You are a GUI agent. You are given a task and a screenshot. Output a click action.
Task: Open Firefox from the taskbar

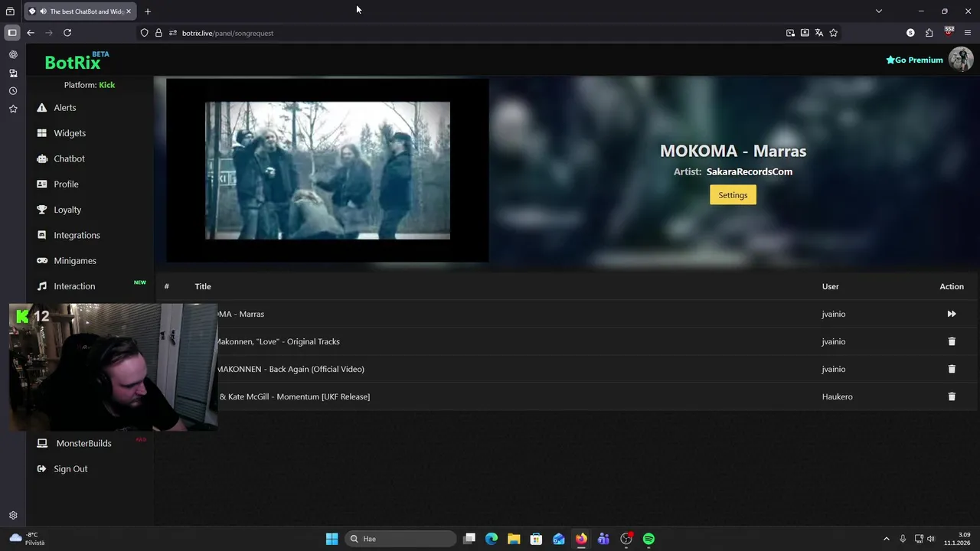point(581,539)
